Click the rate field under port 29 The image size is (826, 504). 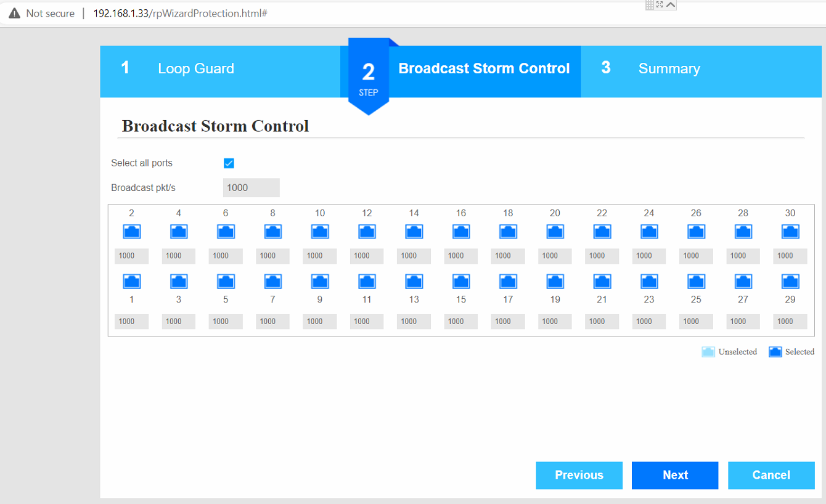[790, 321]
